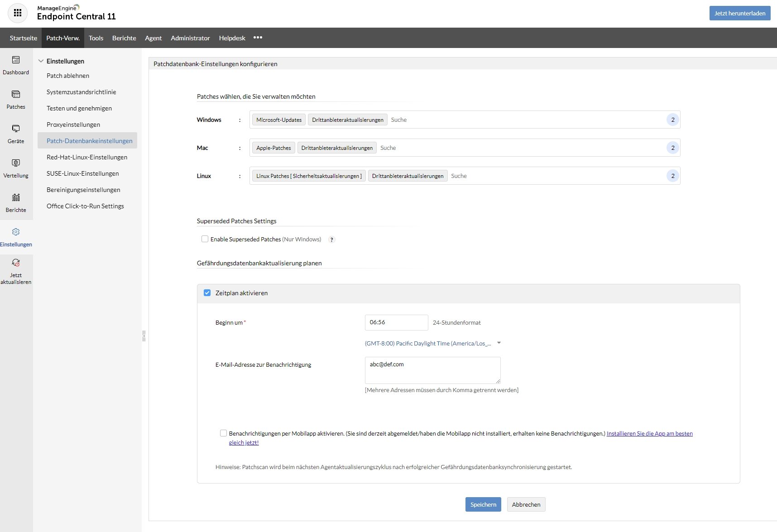Open the overflow menu in the navigation bar

point(258,38)
